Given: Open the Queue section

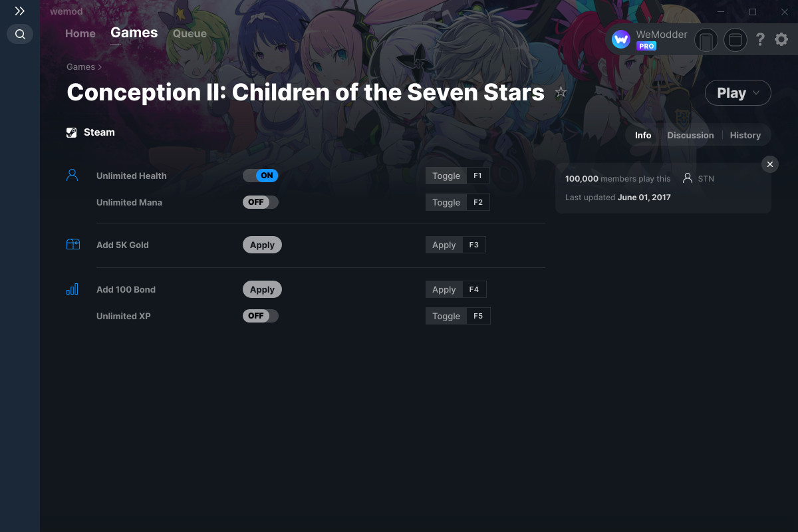Looking at the screenshot, I should point(189,33).
